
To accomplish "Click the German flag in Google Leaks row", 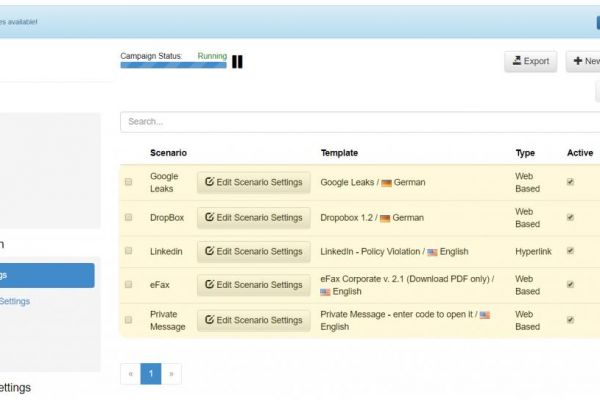I will [x=386, y=183].
